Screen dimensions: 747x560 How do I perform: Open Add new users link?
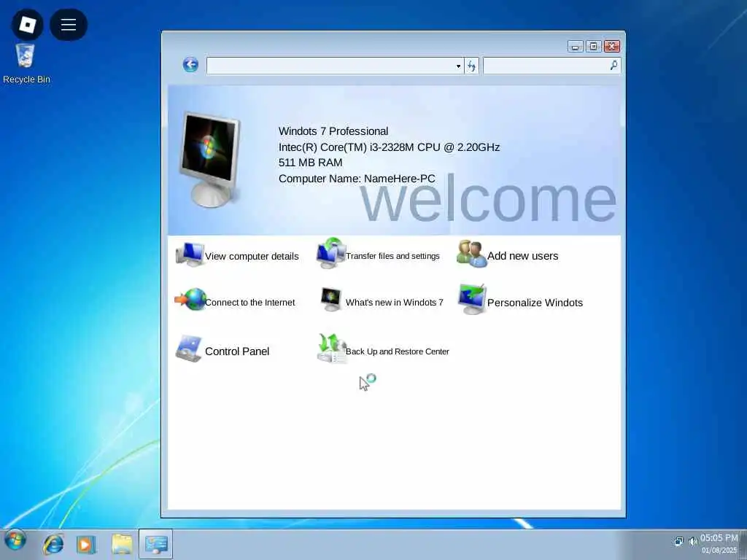[x=522, y=256]
